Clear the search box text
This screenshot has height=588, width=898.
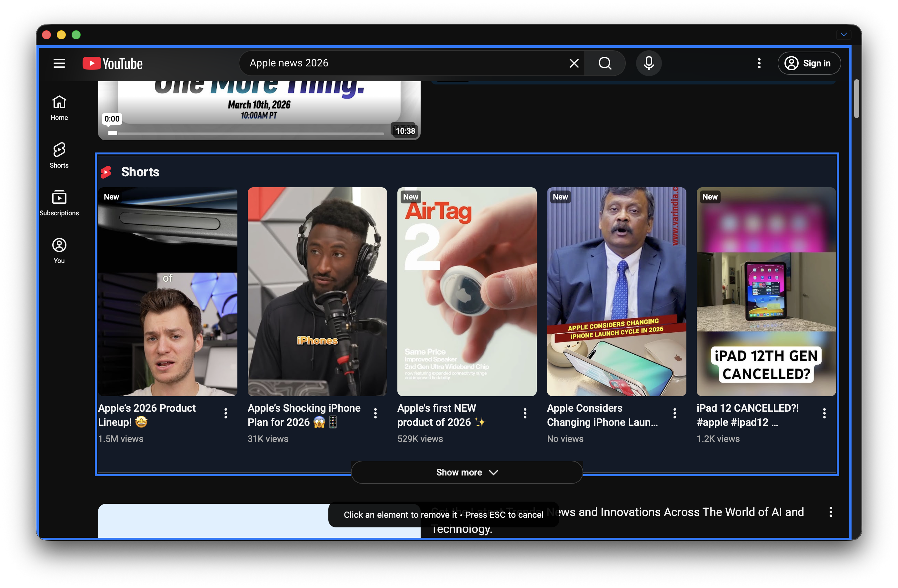(574, 64)
